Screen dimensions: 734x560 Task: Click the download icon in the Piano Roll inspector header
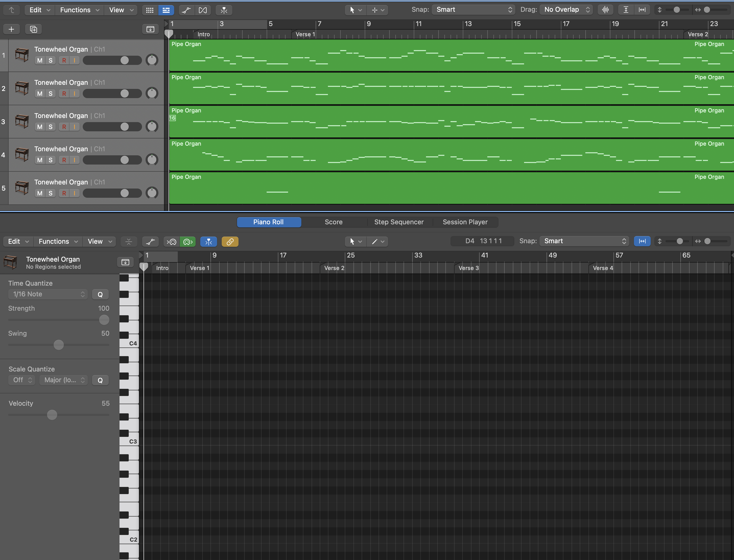point(125,262)
